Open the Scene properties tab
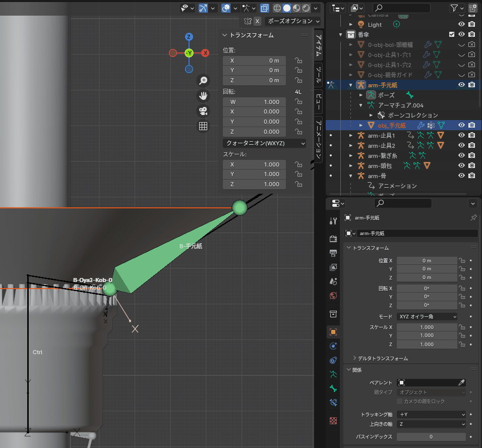The width and height of the screenshot is (482, 448). (x=333, y=281)
